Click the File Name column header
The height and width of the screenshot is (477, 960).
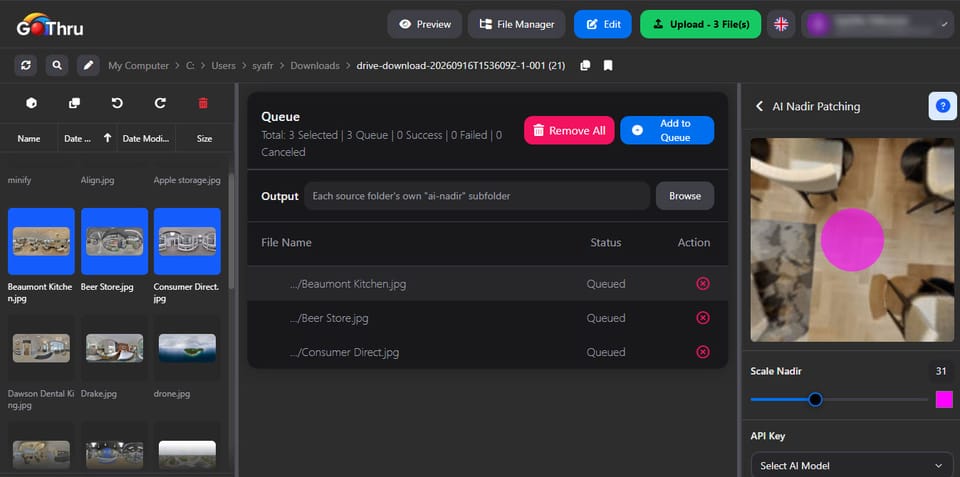287,242
